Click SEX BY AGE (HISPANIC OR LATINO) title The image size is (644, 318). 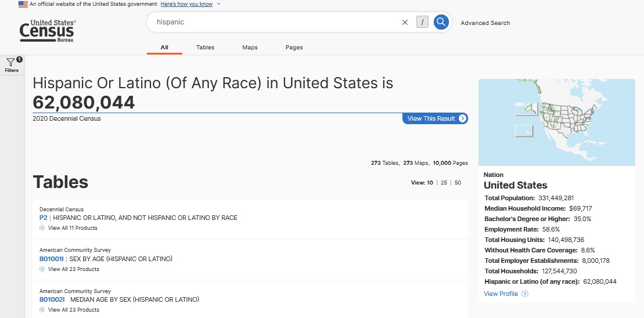pos(121,259)
